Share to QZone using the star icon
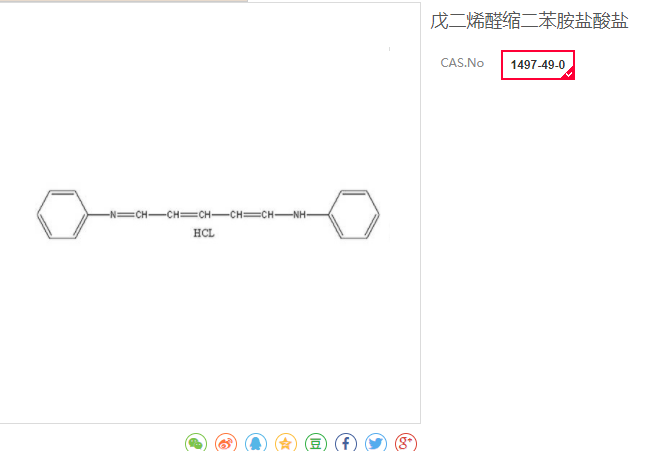Viewport: 660px width, 451px height. pos(286,443)
